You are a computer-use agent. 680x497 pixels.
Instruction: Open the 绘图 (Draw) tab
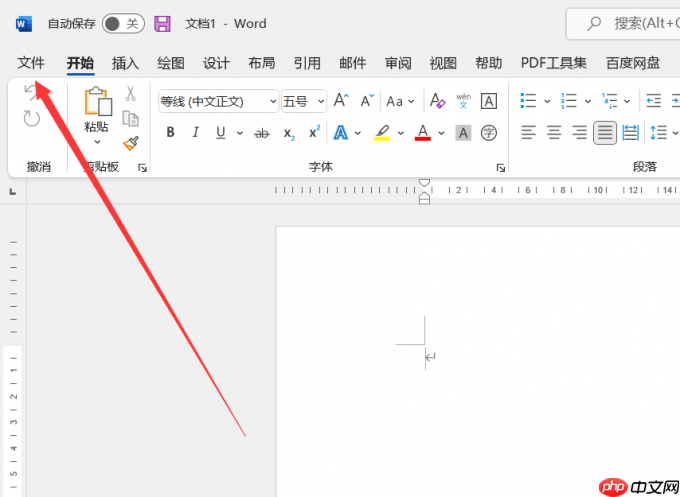click(171, 63)
